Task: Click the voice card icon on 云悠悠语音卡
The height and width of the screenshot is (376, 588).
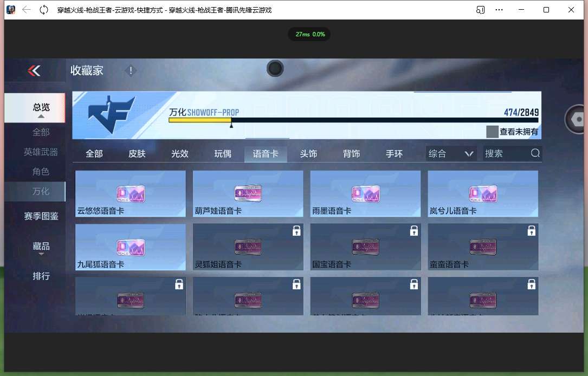Action: [131, 194]
